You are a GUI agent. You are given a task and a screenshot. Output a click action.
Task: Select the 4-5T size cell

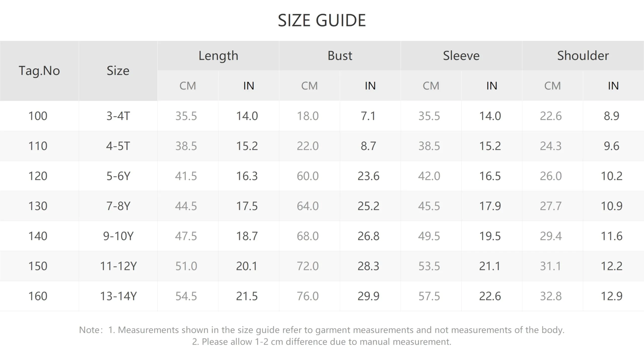pyautogui.click(x=118, y=146)
